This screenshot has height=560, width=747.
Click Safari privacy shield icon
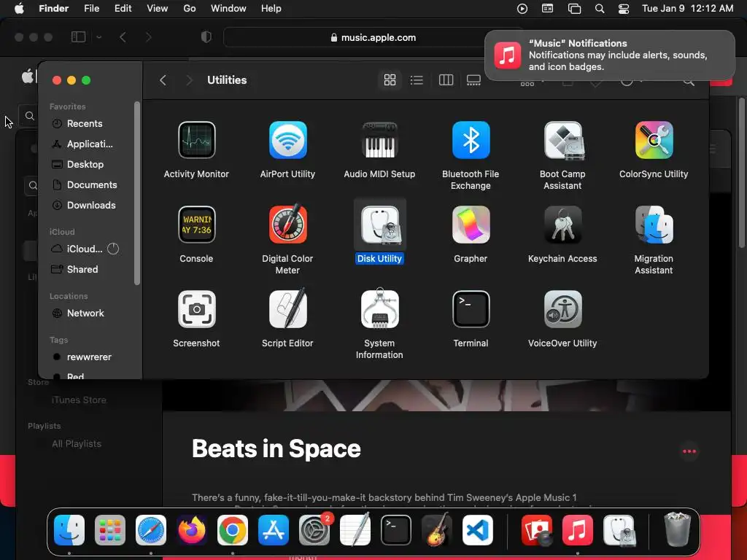click(x=206, y=37)
